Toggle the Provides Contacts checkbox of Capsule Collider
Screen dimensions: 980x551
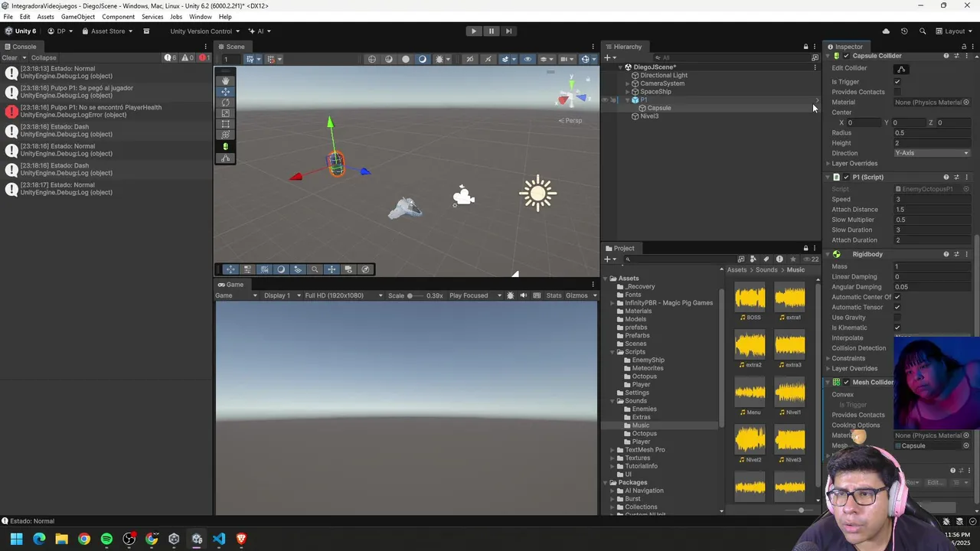coord(897,92)
